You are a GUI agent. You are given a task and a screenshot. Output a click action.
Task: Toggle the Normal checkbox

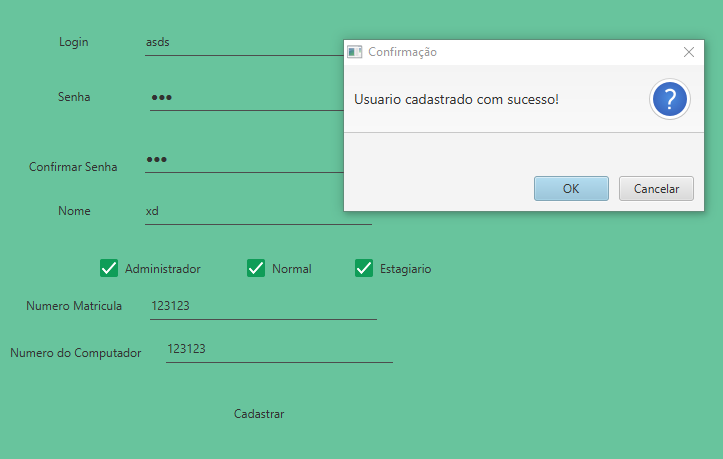tap(256, 268)
